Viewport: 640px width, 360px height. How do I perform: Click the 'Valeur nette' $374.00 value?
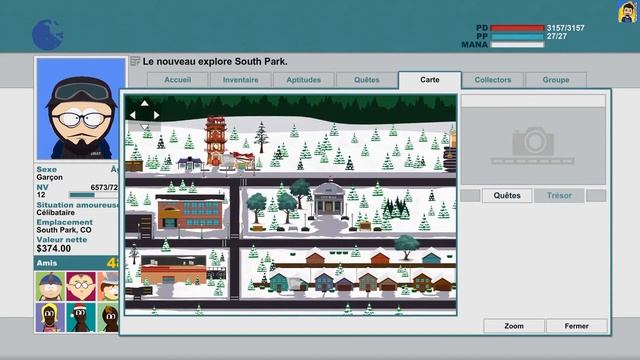(x=53, y=249)
